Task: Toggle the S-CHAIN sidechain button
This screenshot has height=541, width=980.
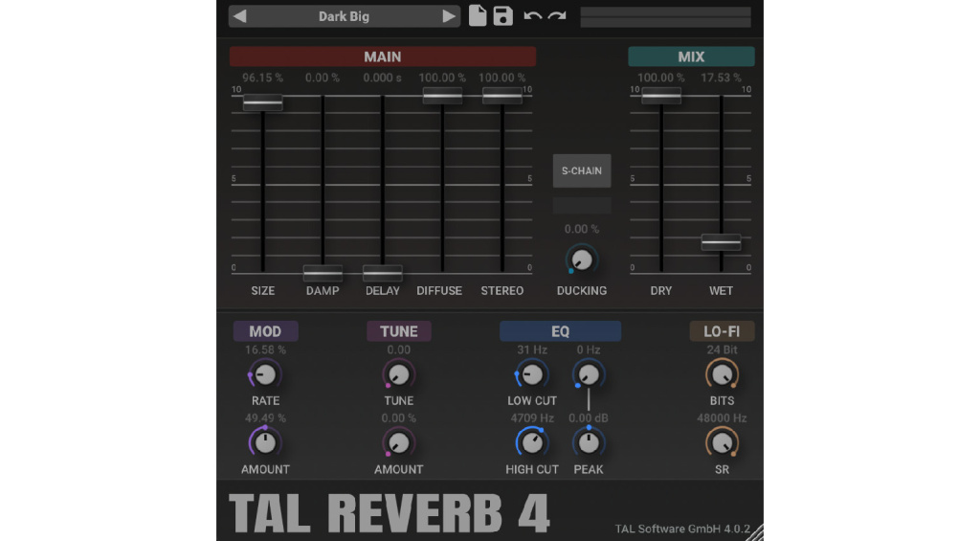Action: (x=582, y=170)
